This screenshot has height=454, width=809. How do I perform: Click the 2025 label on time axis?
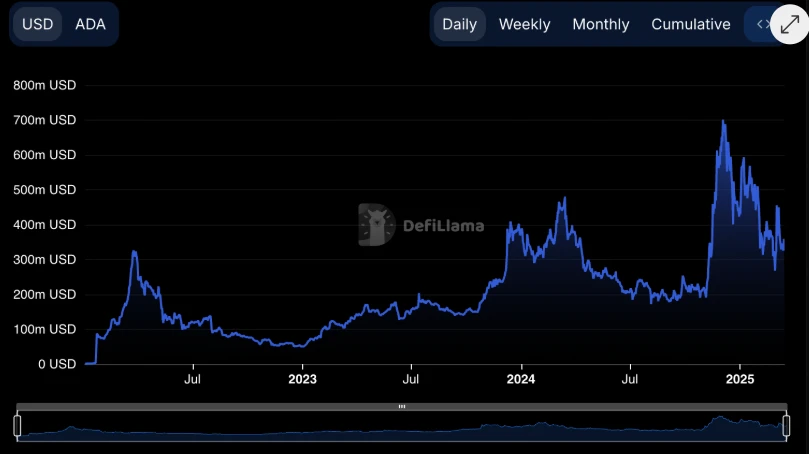[x=739, y=380]
